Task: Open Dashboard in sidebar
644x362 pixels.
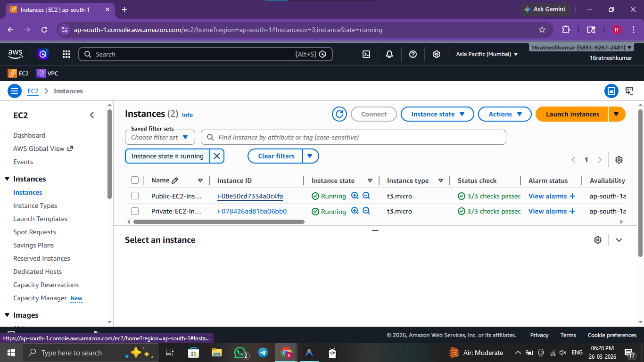Action: tap(29, 135)
